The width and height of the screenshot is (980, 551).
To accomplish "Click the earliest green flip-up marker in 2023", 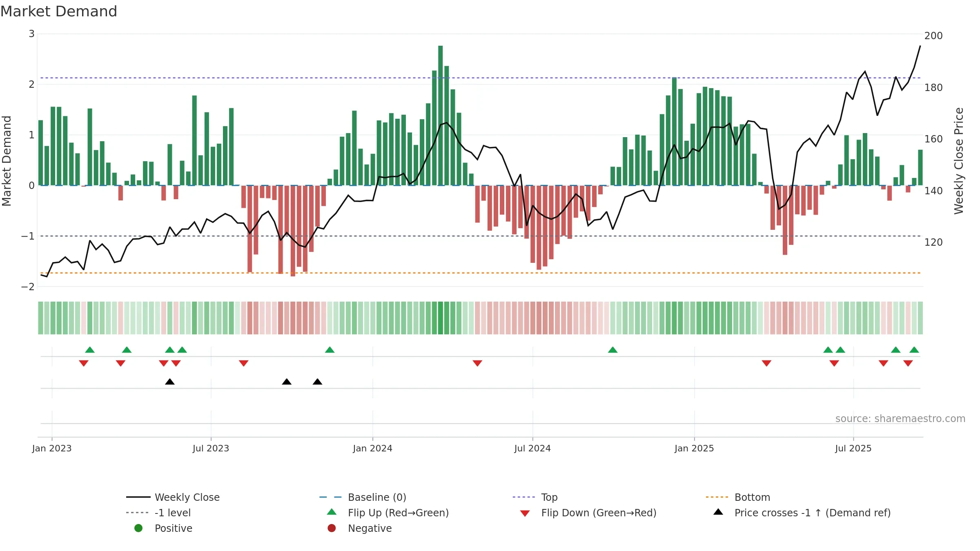I will click(90, 350).
